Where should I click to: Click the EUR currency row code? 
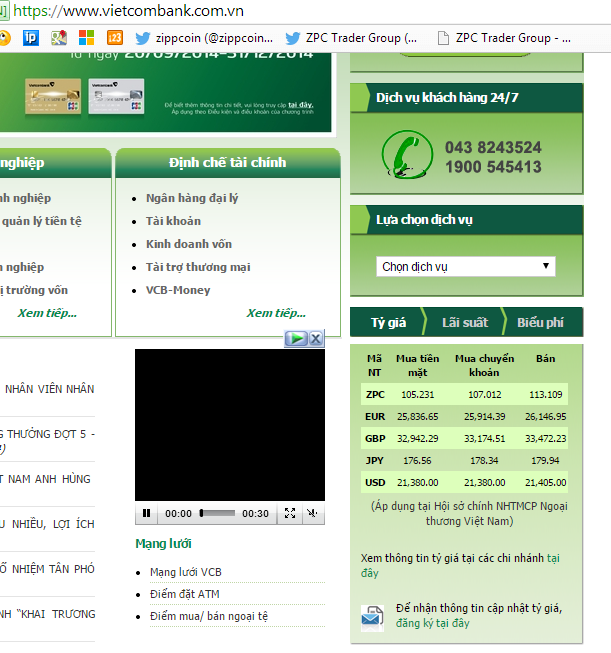[375, 416]
